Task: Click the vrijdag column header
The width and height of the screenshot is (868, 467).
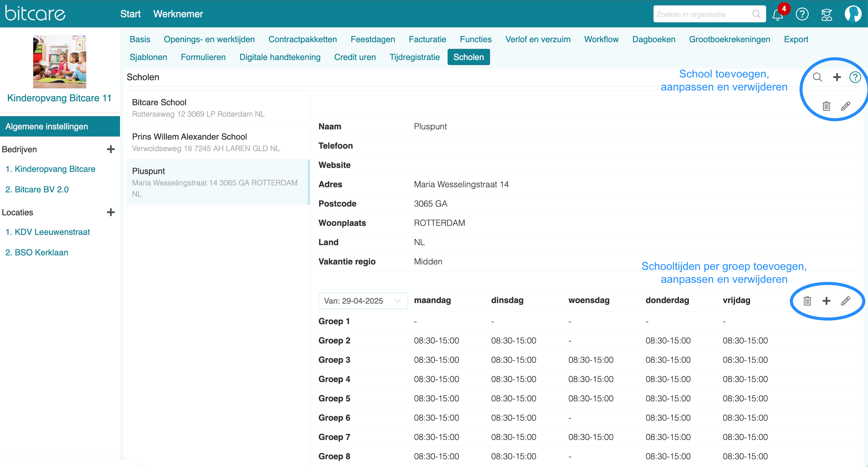Action: [x=736, y=300]
